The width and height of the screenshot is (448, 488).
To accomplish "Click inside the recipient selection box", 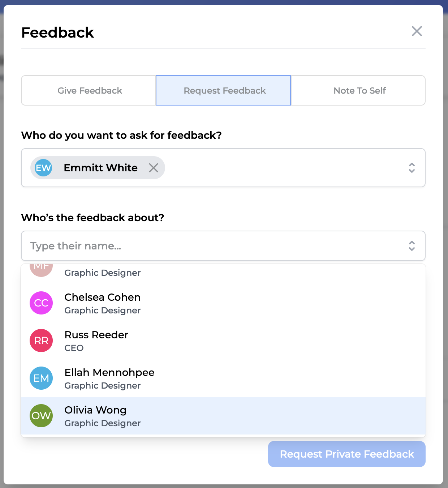I will click(282, 168).
